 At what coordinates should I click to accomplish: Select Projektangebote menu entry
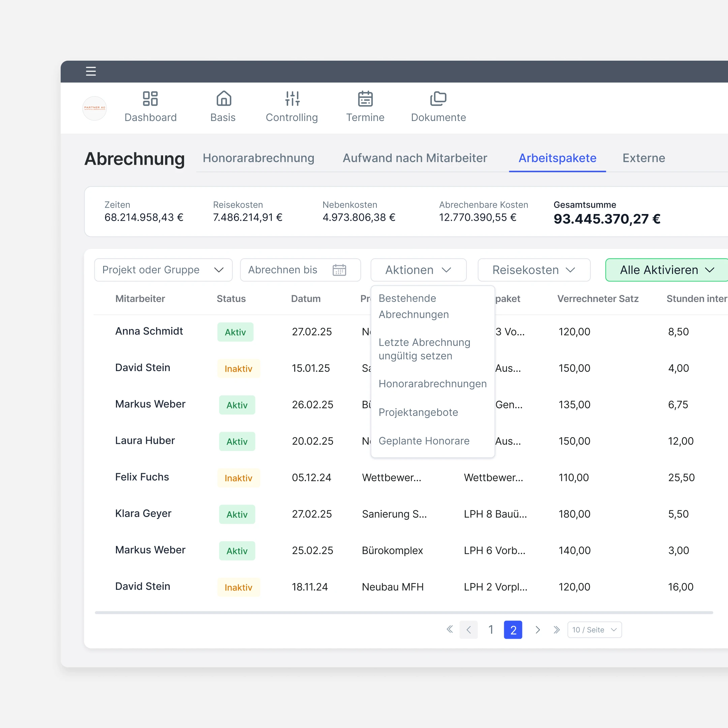418,412
